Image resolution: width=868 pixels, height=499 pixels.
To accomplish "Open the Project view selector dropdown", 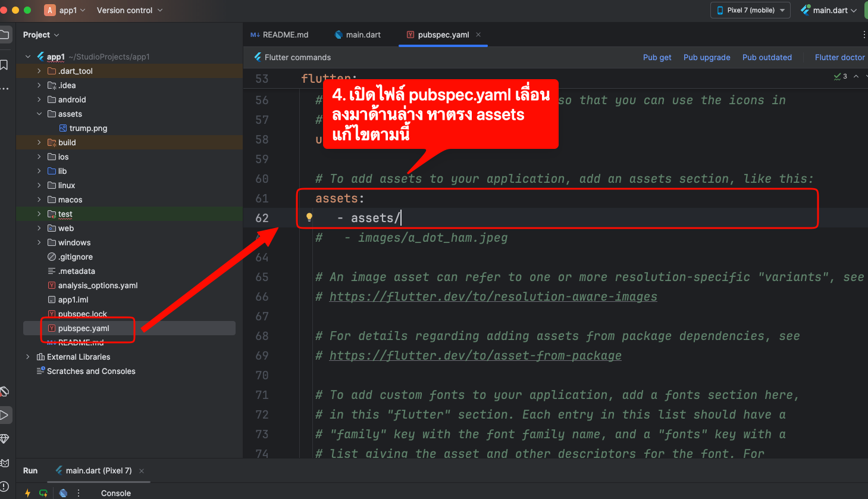I will pyautogui.click(x=41, y=35).
